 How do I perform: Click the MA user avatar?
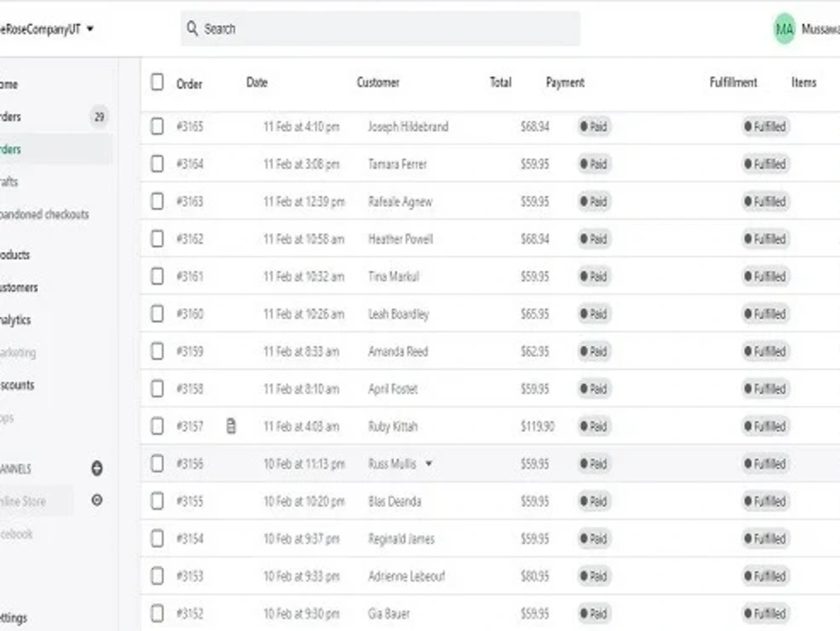click(785, 29)
